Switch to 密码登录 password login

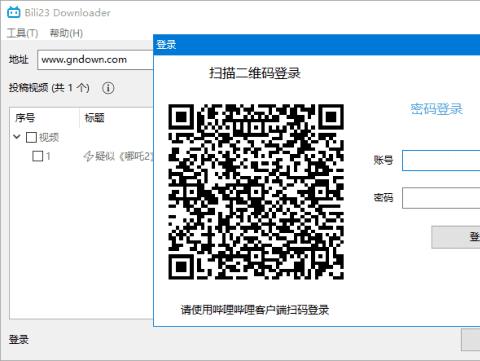(x=436, y=109)
